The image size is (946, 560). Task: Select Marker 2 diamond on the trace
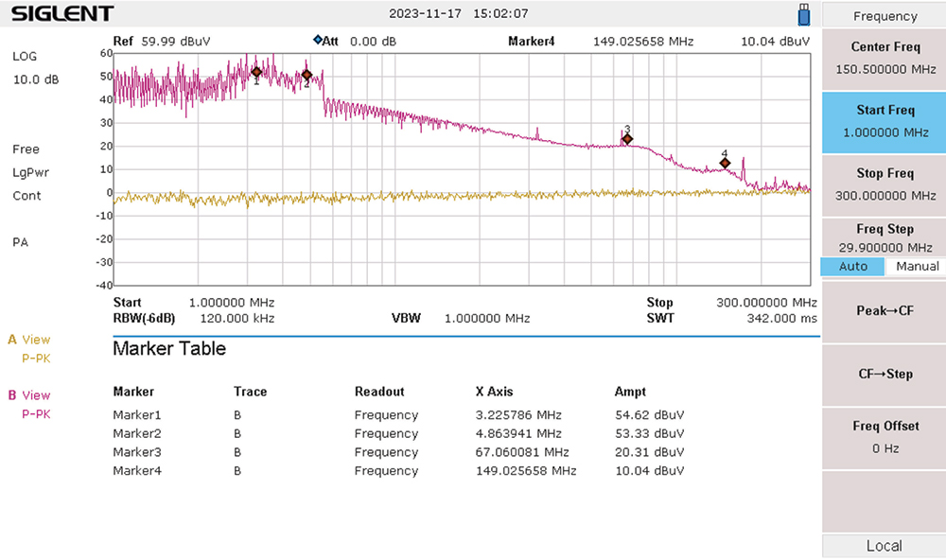tap(306, 74)
